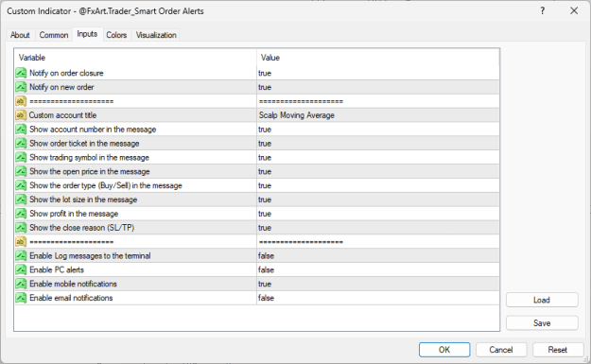Screen dimensions: 591x364
Task: Select the value of Show the close reason (SL/TP)
Action: point(377,228)
